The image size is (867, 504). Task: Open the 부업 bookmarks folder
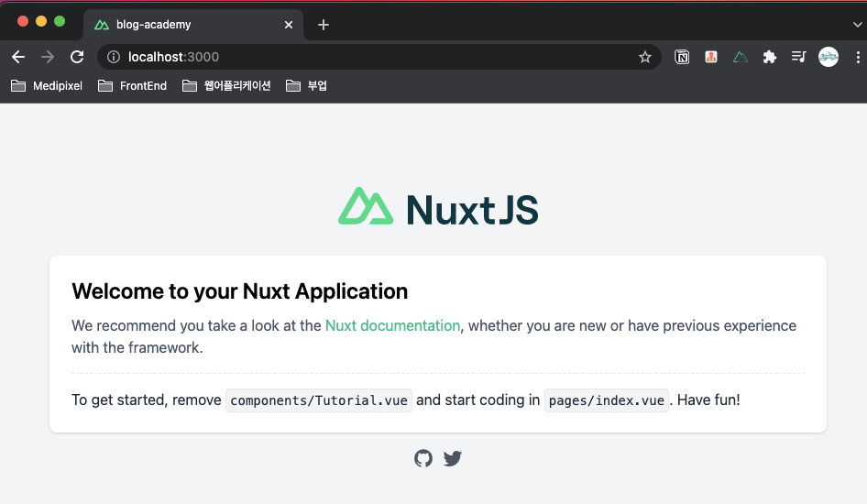[x=306, y=85]
